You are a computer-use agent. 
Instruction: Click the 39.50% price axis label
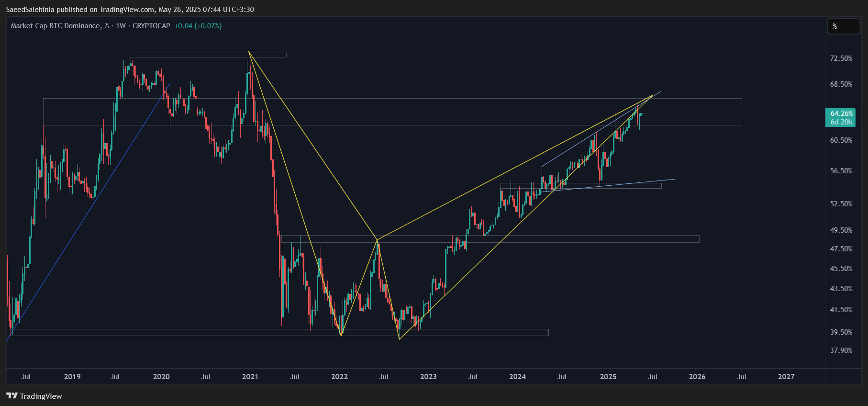[841, 332]
